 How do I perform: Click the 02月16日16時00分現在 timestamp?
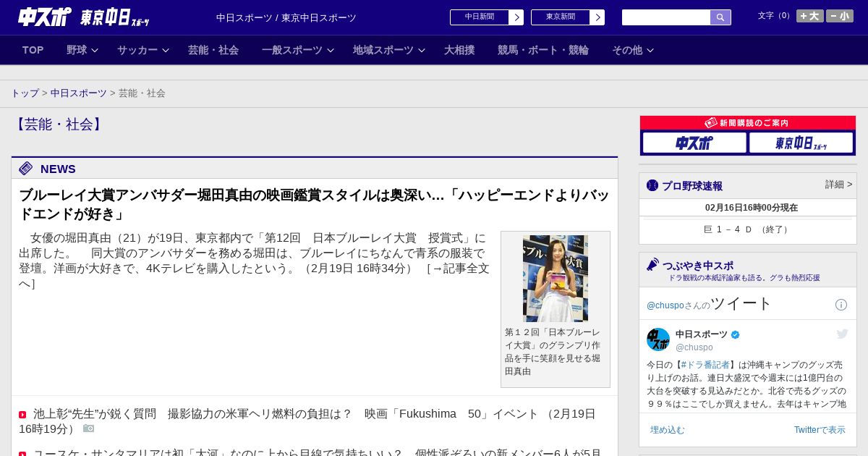coord(752,208)
